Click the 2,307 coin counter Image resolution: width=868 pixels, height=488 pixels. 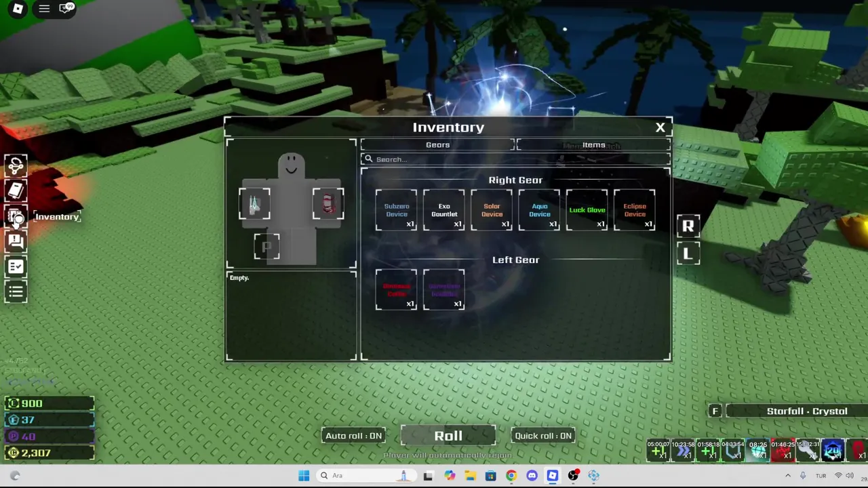(x=50, y=453)
